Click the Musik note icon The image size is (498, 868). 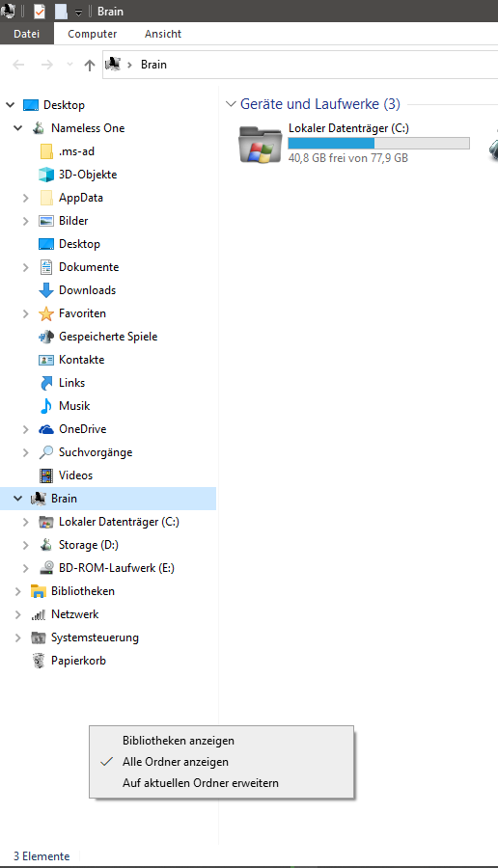pos(46,406)
